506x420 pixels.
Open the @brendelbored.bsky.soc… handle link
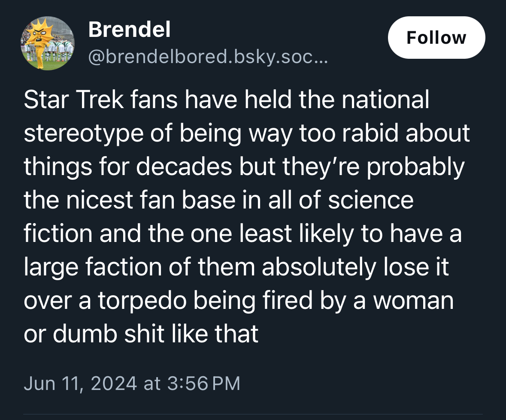[208, 56]
